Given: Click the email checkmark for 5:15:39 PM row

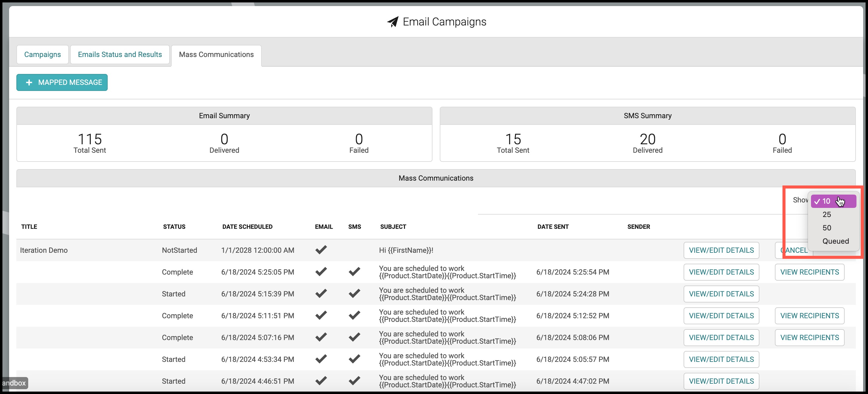Looking at the screenshot, I should point(321,294).
